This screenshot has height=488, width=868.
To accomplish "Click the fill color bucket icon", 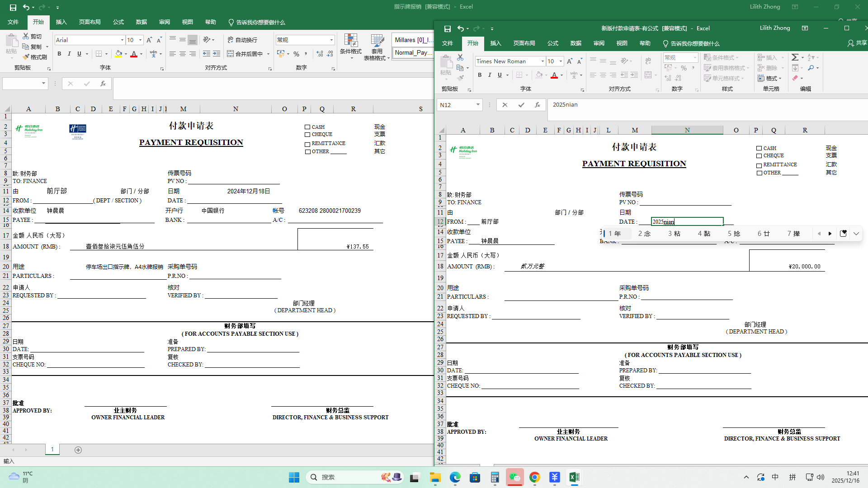I will pyautogui.click(x=118, y=54).
